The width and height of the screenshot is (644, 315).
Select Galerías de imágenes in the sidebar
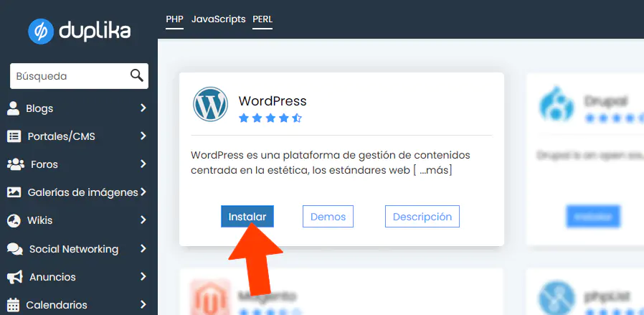point(82,192)
